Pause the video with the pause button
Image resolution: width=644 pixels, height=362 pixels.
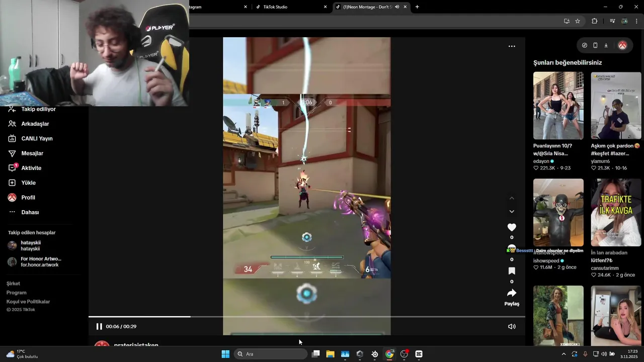click(x=99, y=326)
